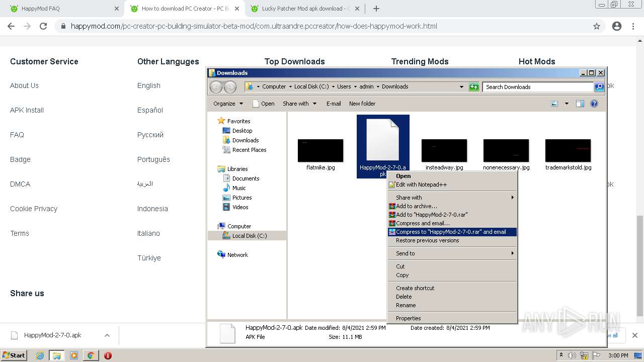This screenshot has height=362, width=644.
Task: Open Organize dropdown menu
Action: [x=228, y=104]
